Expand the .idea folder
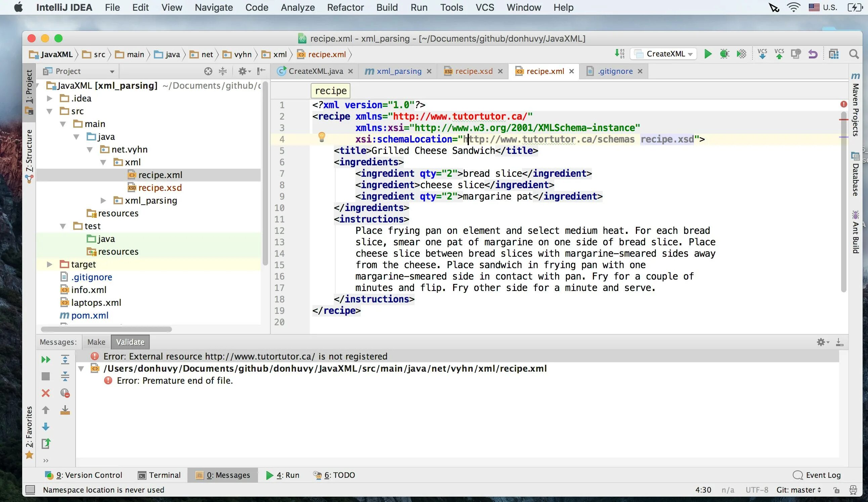 (x=50, y=98)
